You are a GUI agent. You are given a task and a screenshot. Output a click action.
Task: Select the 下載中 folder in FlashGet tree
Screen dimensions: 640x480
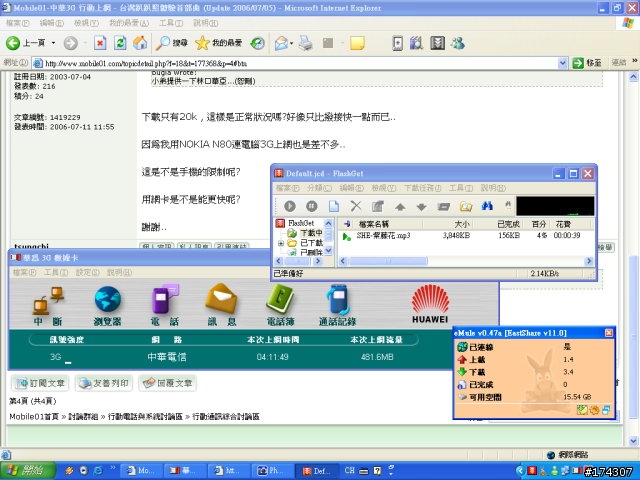click(311, 233)
